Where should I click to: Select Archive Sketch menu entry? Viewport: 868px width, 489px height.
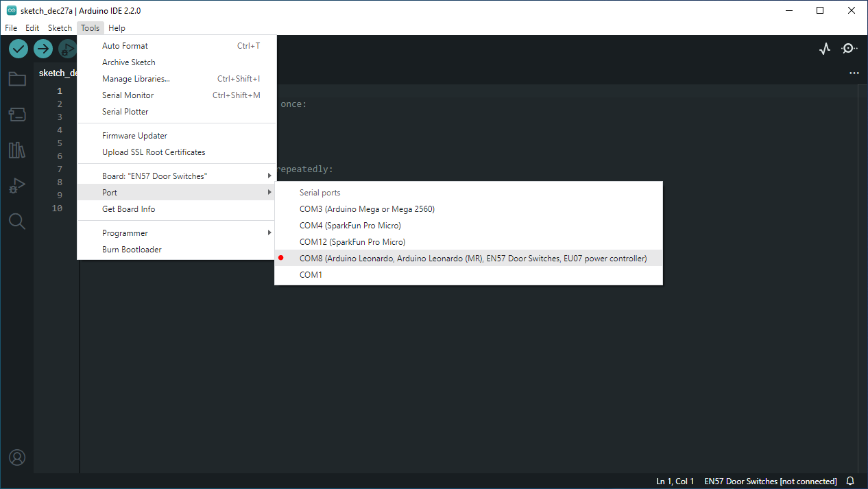coord(177,62)
